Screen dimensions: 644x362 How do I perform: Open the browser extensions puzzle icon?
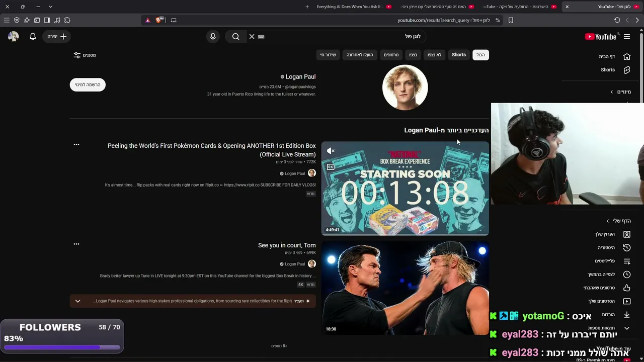tap(67, 20)
